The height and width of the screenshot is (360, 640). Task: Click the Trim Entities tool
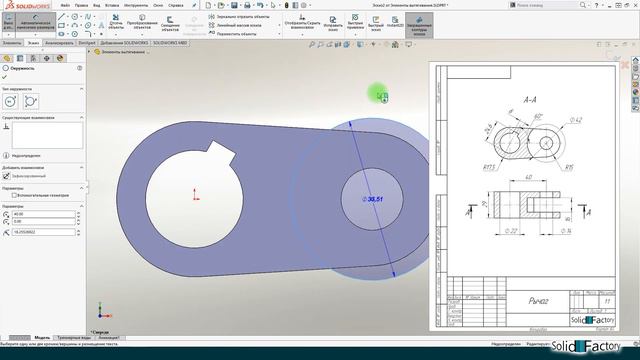tap(116, 22)
